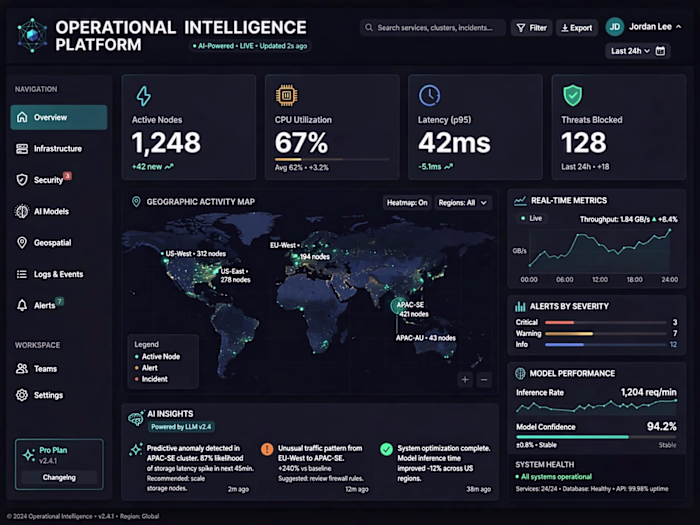Image resolution: width=700 pixels, height=525 pixels.
Task: Click the Critical severity bar
Action: pyautogui.click(x=605, y=322)
